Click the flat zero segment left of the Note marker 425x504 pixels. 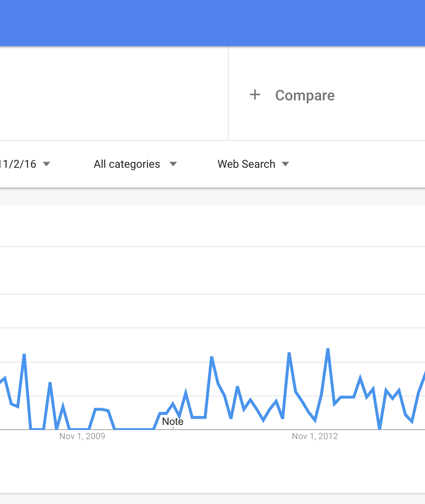click(134, 429)
